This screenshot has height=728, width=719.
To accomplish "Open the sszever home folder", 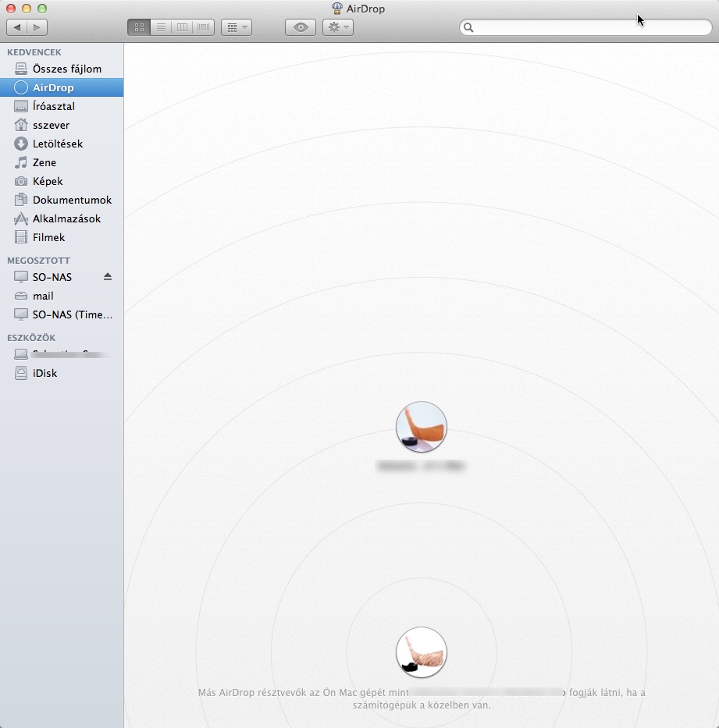I will [x=62, y=125].
